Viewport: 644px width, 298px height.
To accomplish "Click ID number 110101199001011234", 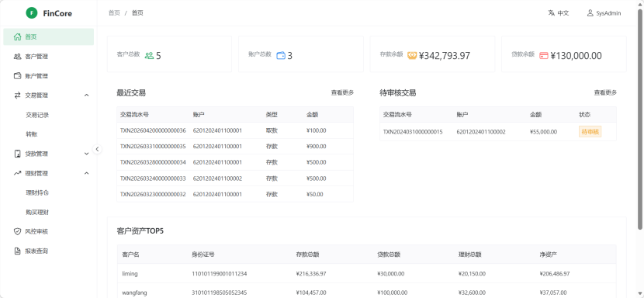I will 220,273.
